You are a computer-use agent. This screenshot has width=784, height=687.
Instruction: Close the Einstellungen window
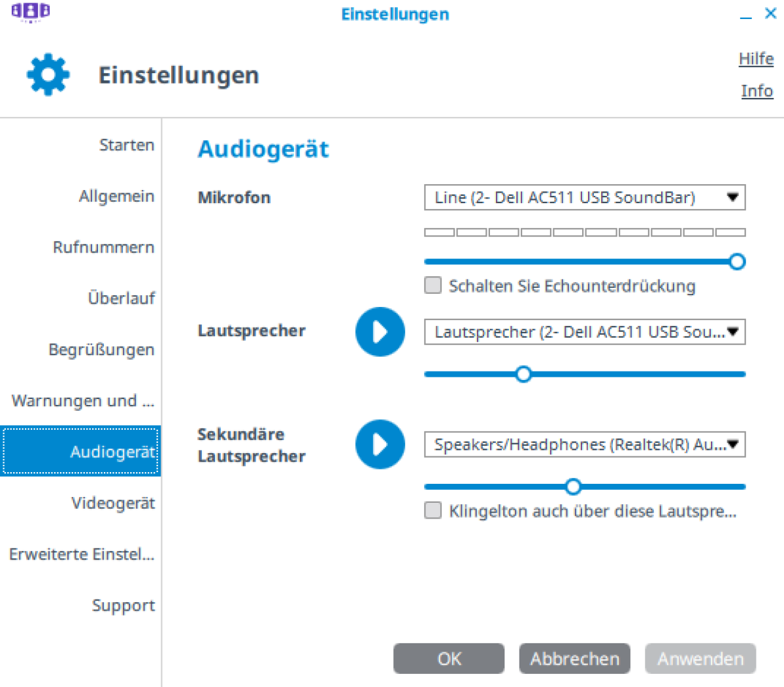coord(771,14)
